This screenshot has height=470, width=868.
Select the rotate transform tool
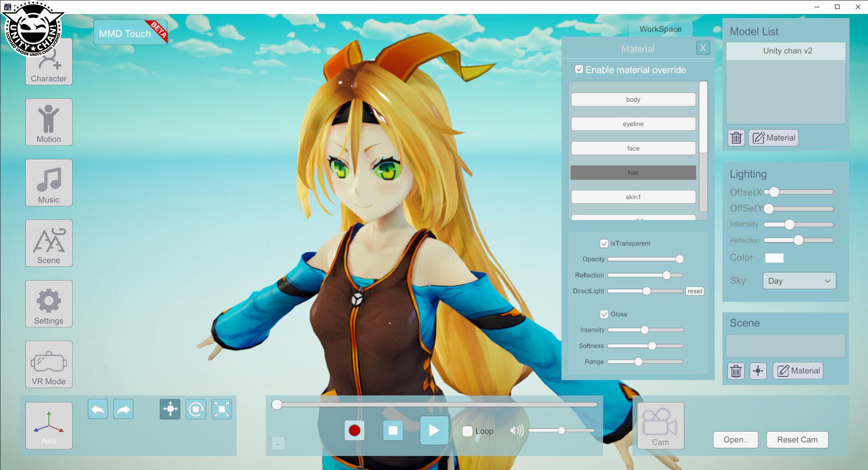195,409
